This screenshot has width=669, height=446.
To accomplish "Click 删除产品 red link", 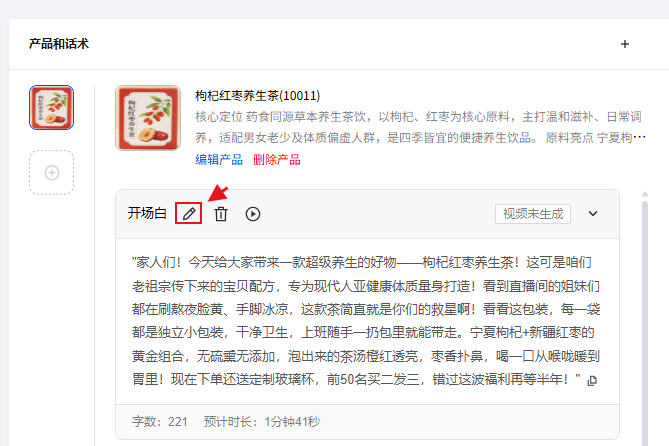I will (x=276, y=160).
